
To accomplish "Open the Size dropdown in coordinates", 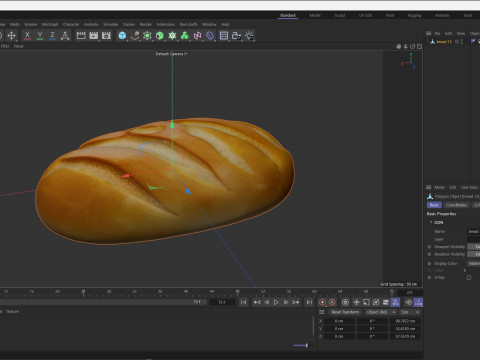I will click(409, 312).
